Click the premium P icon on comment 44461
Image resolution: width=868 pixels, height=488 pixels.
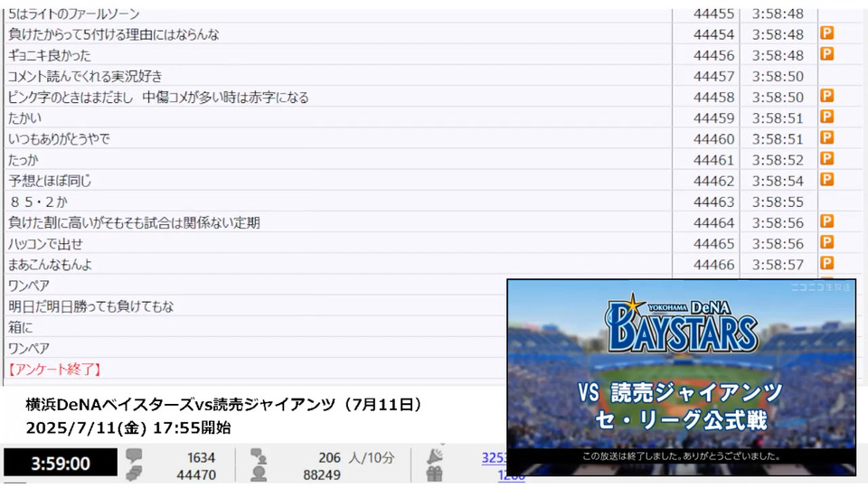827,159
